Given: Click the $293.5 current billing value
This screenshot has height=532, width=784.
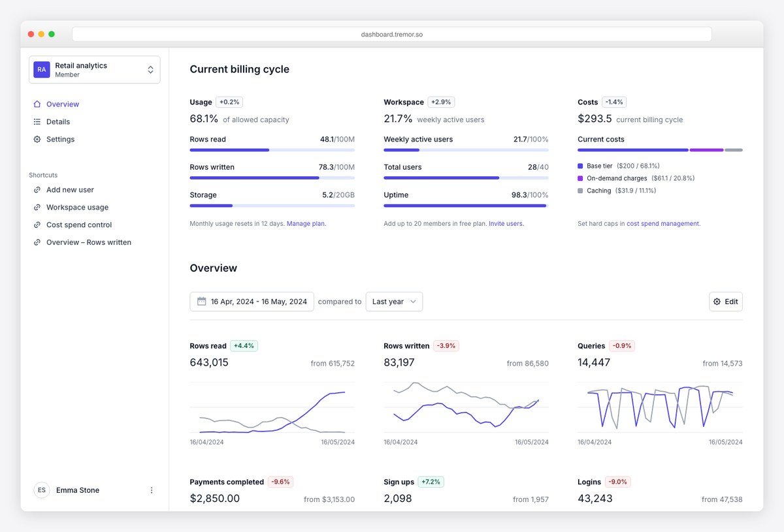Looking at the screenshot, I should pyautogui.click(x=595, y=119).
